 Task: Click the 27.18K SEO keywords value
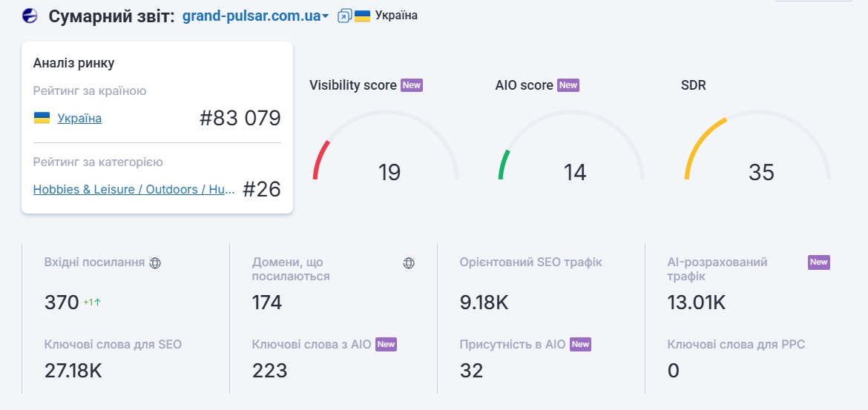pyautogui.click(x=73, y=370)
